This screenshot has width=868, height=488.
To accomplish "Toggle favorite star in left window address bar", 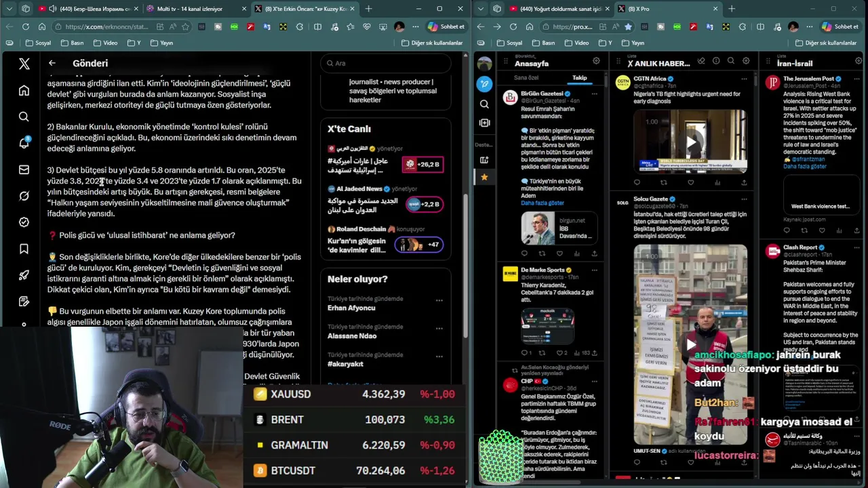I will pos(185,26).
